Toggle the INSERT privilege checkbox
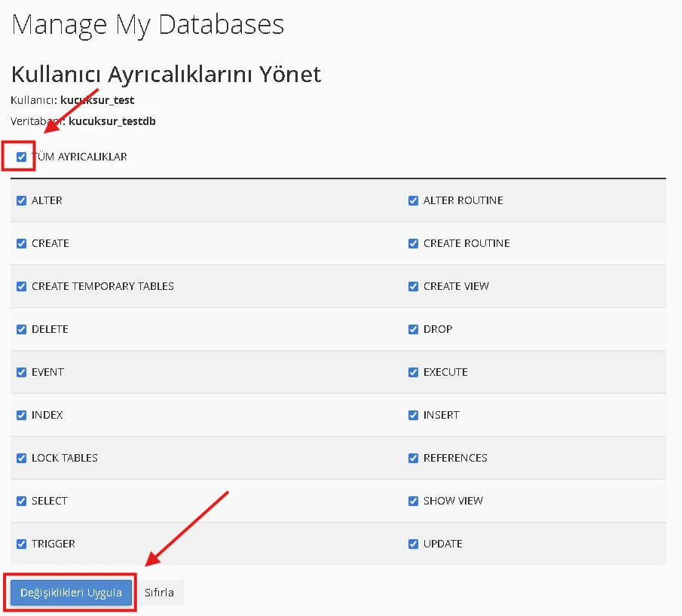 pos(413,414)
